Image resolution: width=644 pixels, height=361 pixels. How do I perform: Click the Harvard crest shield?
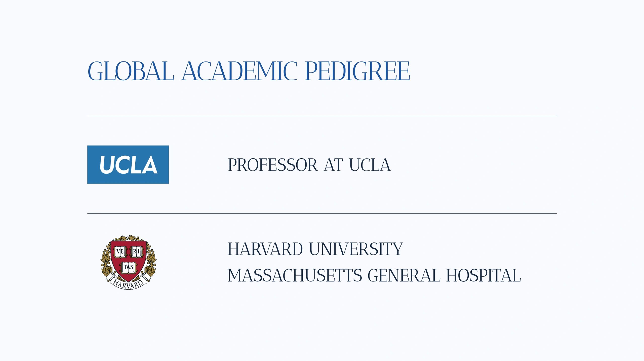(x=128, y=259)
